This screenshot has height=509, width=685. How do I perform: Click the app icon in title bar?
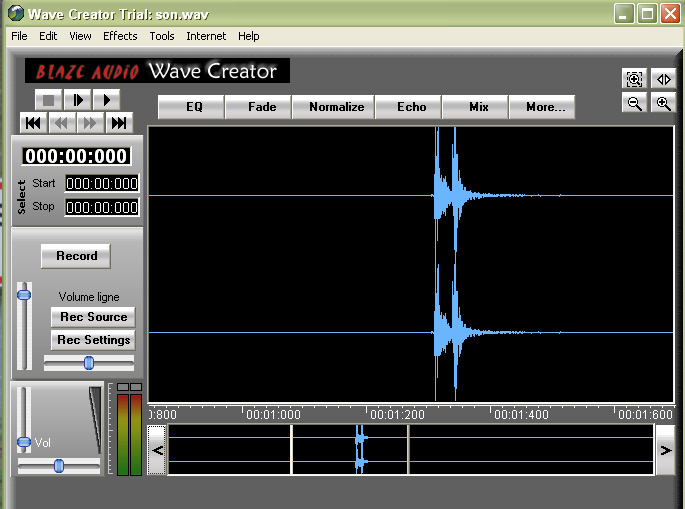tap(16, 13)
